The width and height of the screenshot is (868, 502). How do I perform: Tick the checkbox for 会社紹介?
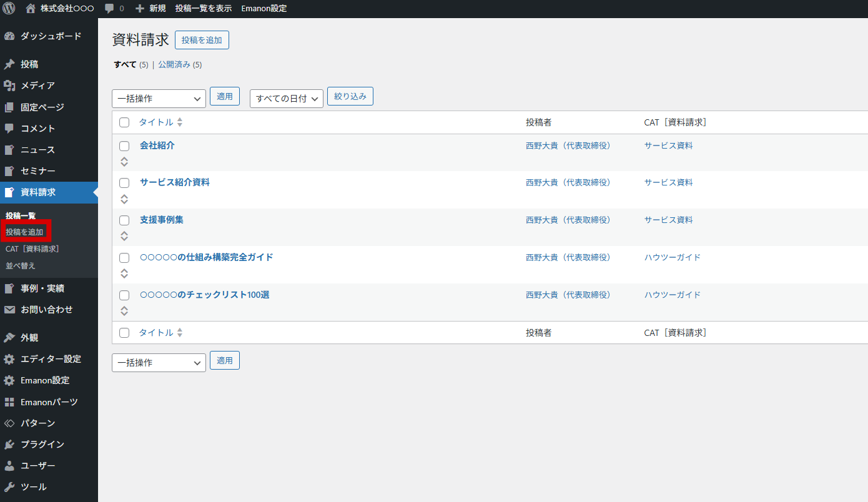tap(124, 146)
